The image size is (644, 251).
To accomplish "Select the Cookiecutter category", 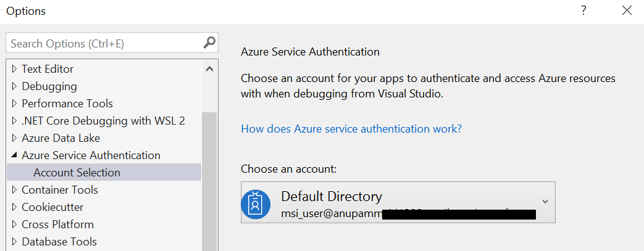I will 52,207.
